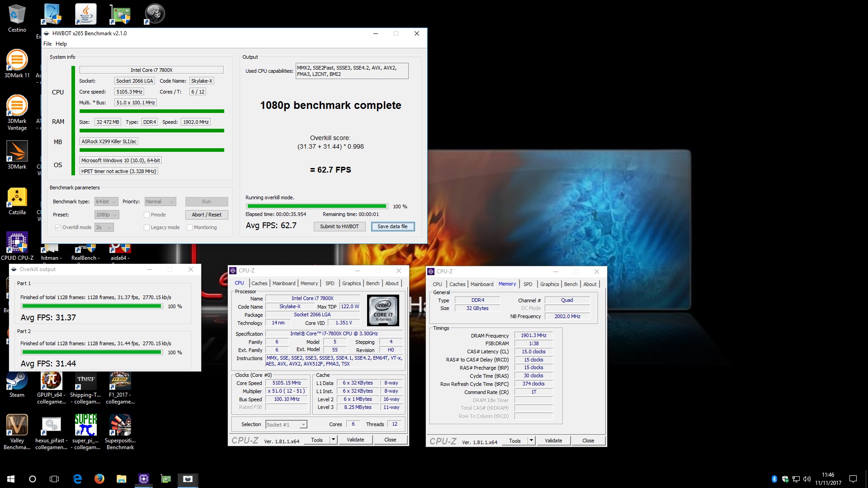The image size is (868, 488).
Task: Switch to CPU-Z taskbar icon
Action: (144, 479)
